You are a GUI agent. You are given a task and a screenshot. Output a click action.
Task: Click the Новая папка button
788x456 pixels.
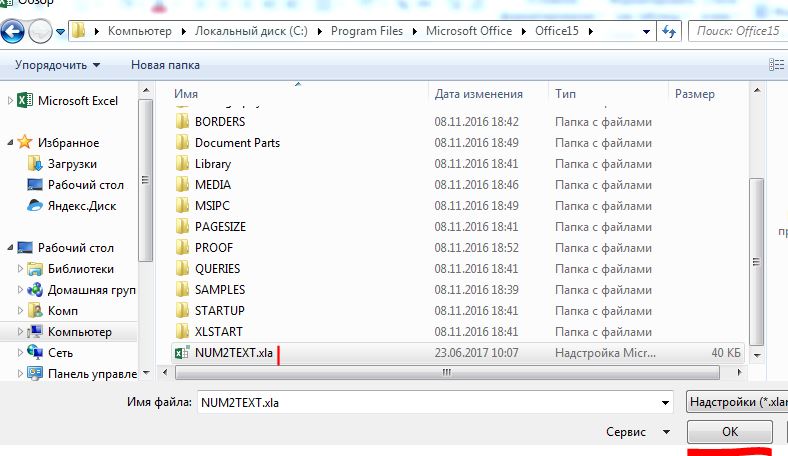[165, 65]
